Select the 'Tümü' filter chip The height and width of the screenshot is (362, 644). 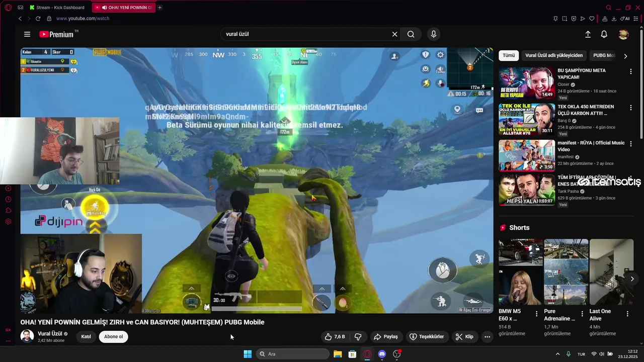tap(509, 55)
